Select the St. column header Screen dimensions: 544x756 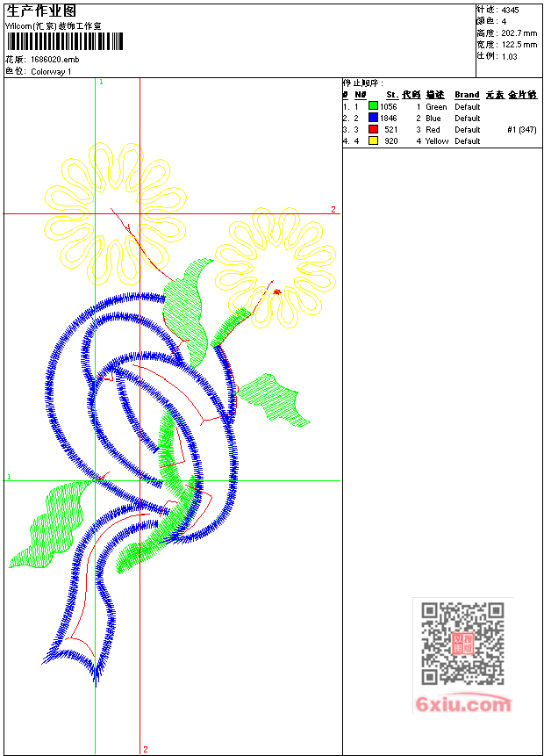pyautogui.click(x=392, y=95)
